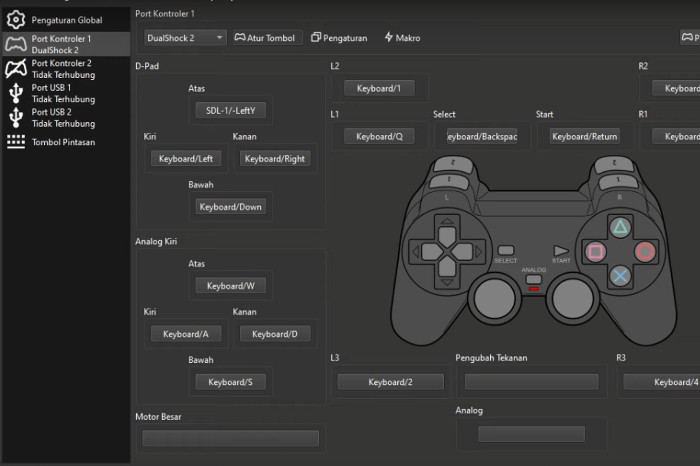
Task: Switch to Pengaturan tab
Action: point(339,38)
